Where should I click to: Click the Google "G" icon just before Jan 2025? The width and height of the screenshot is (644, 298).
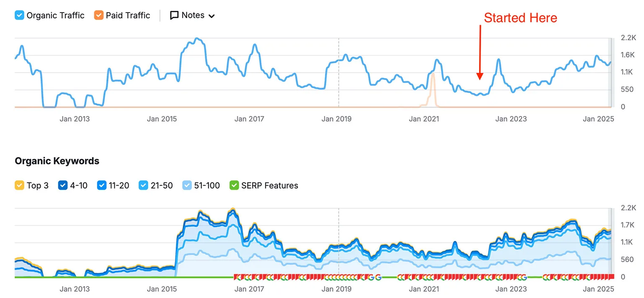[524, 277]
